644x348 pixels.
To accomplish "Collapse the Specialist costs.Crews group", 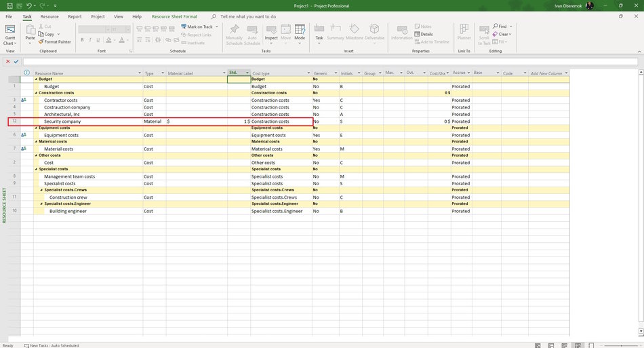I will tap(41, 190).
